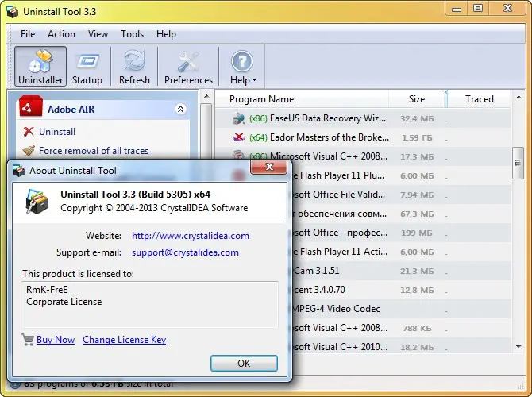Viewport: 532px width, 397px height.
Task: Open the crystalidea.com website link
Action: tap(191, 236)
